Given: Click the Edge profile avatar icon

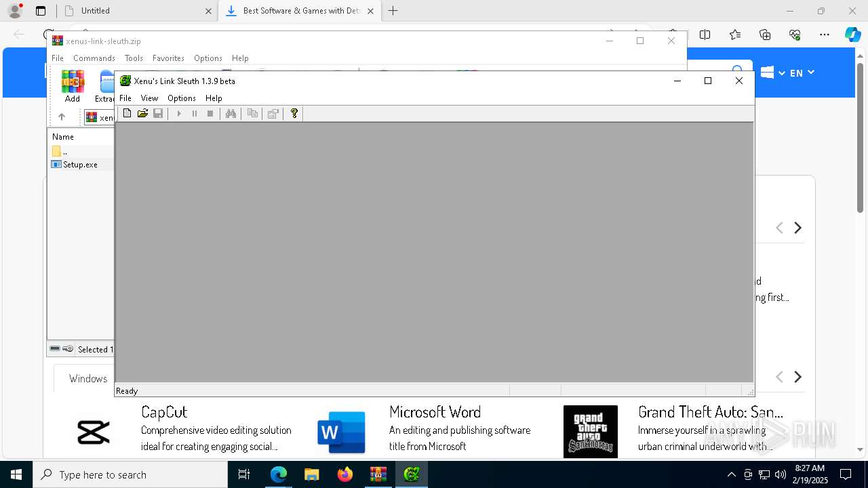Looking at the screenshot, I should (15, 11).
